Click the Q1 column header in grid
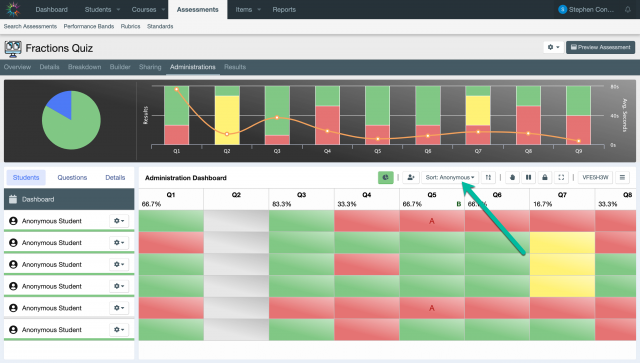Image resolution: width=640 pixels, height=363 pixels. [x=171, y=199]
